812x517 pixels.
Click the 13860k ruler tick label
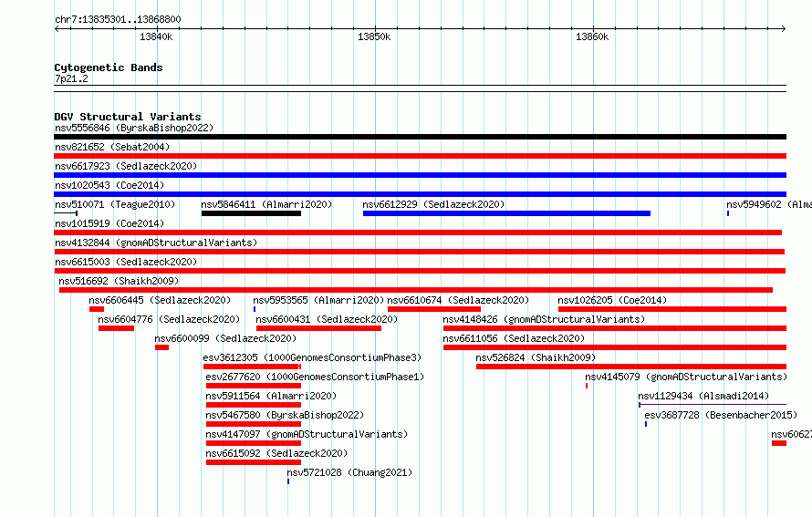tap(592, 36)
